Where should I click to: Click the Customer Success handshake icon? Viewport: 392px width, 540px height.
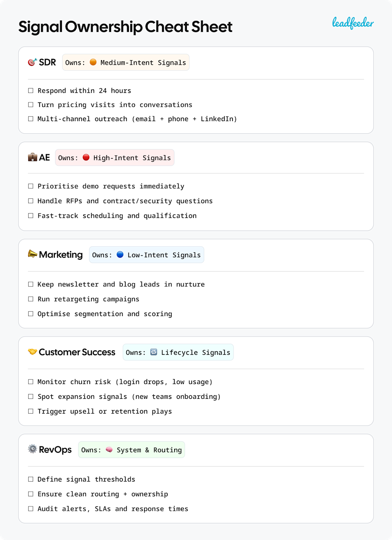pos(32,352)
